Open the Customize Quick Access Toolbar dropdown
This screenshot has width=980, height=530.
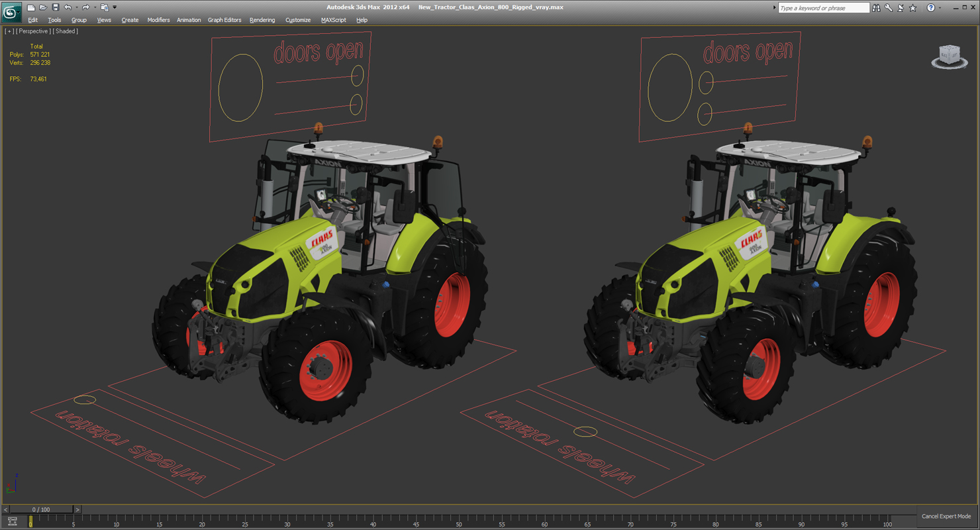point(115,7)
